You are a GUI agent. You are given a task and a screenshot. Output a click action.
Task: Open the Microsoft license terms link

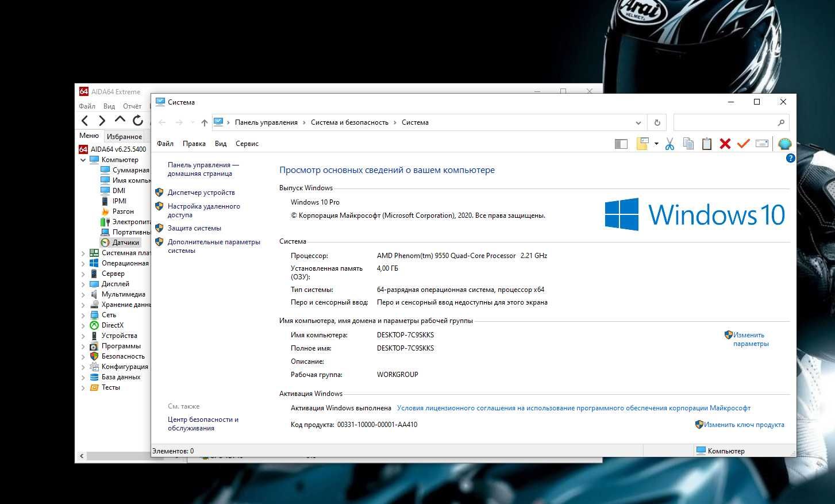(574, 408)
